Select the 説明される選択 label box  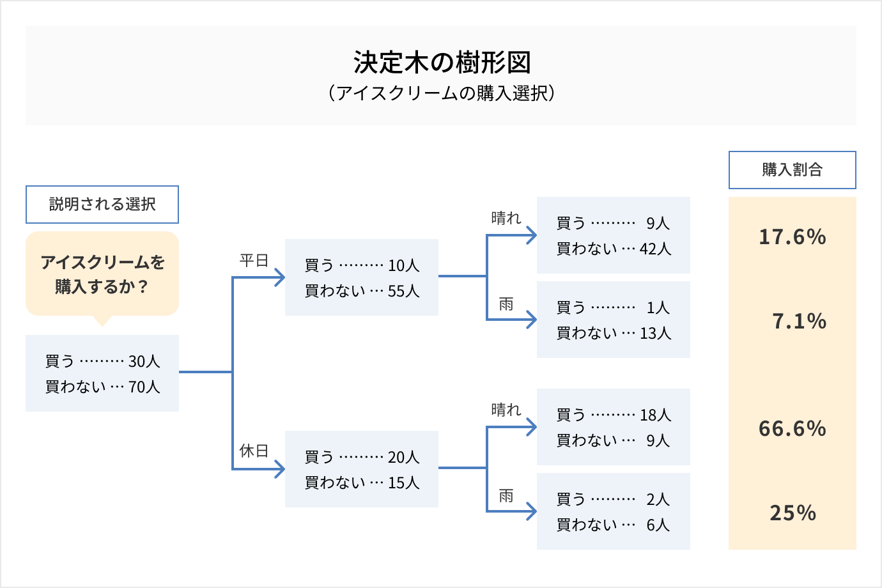point(102,205)
